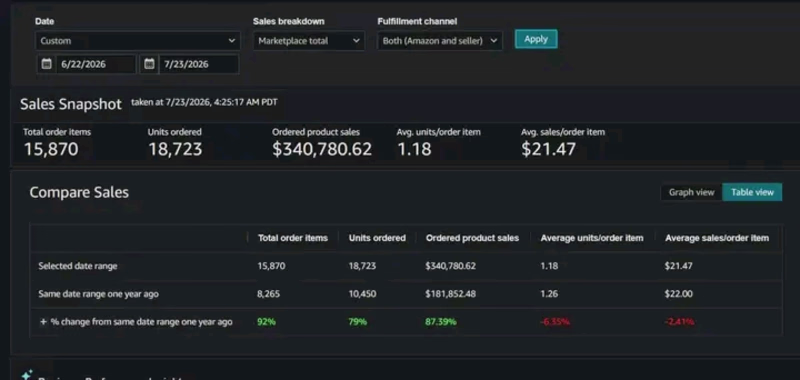This screenshot has height=380, width=800.
Task: Click the Sales Snapshot heading
Action: click(x=71, y=104)
